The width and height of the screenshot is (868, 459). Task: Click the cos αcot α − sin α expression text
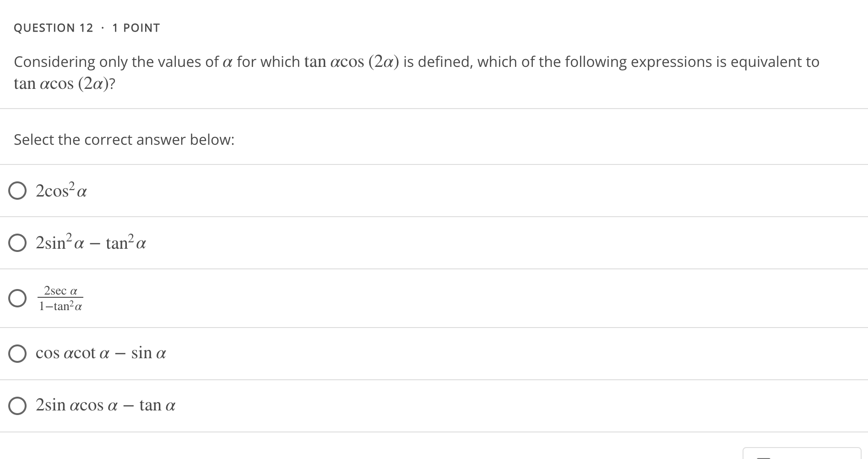[x=101, y=353]
